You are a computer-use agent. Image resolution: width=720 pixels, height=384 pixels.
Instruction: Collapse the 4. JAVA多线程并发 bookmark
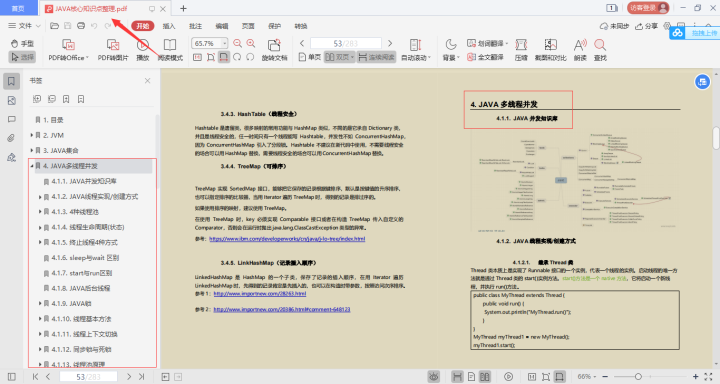coord(32,166)
